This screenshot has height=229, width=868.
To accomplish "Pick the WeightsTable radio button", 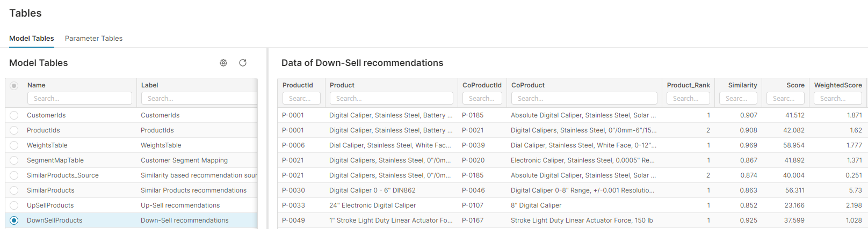I will click(x=14, y=145).
